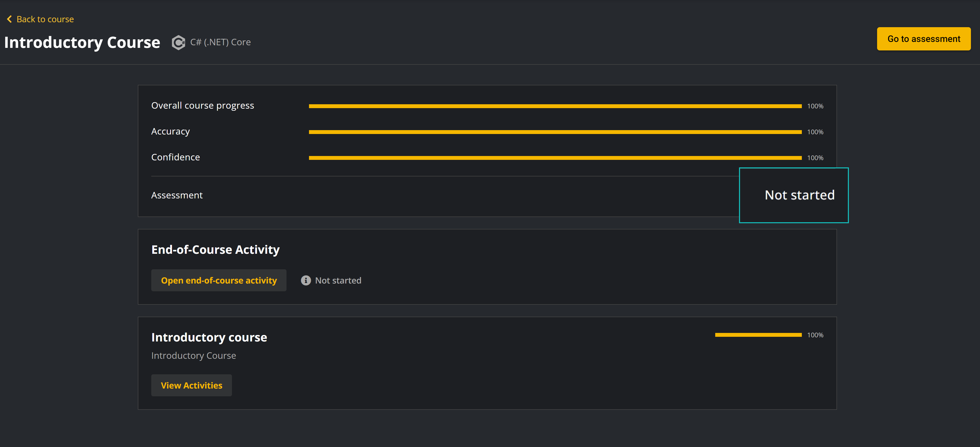Image resolution: width=980 pixels, height=447 pixels.
Task: Open the Go to assessment button
Action: tap(924, 39)
